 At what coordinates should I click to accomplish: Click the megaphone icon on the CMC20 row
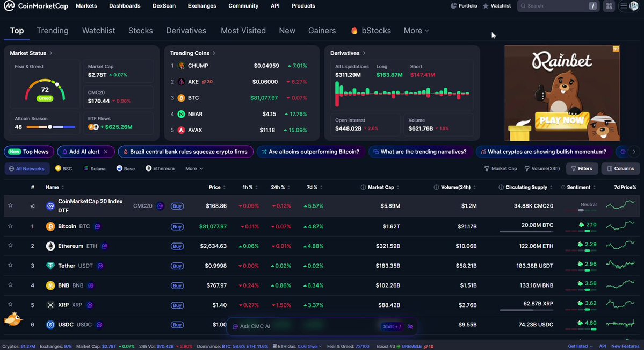[x=32, y=206]
